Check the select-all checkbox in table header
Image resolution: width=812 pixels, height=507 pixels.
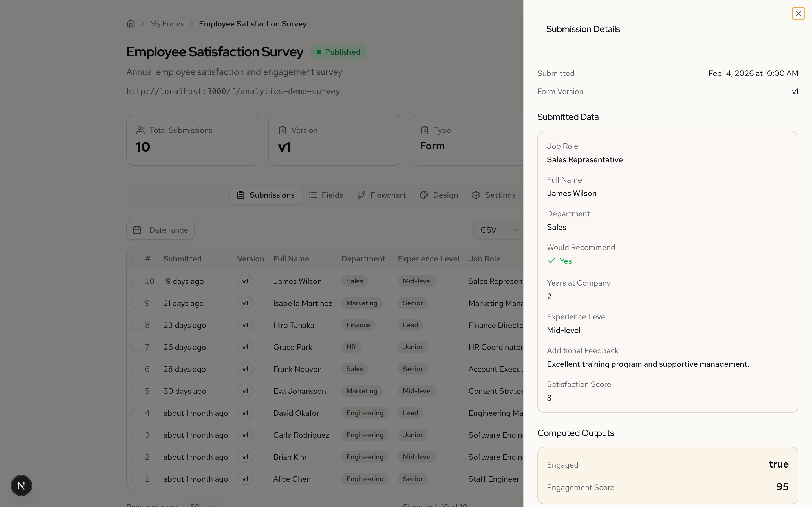(136, 258)
